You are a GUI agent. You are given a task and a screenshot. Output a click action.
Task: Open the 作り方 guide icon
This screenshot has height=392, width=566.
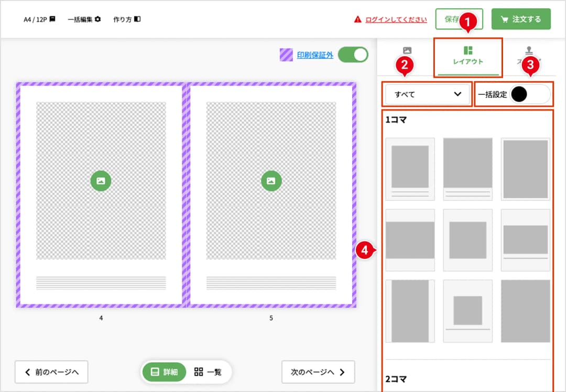pyautogui.click(x=137, y=19)
